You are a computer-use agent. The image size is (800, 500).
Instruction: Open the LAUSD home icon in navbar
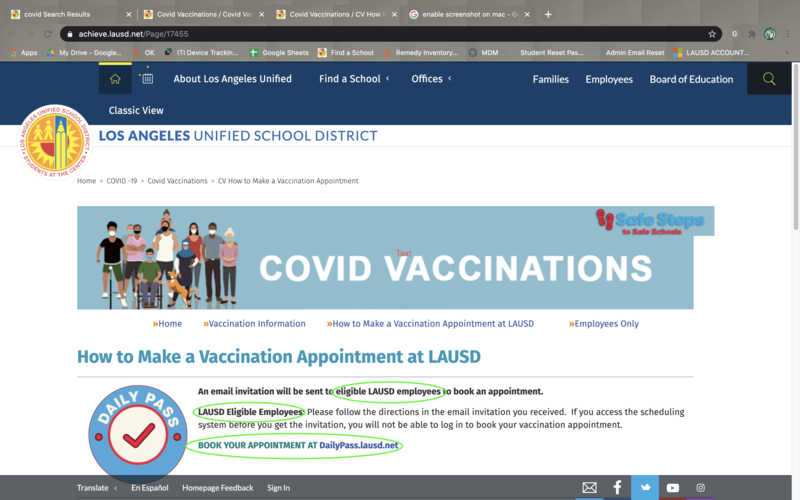click(x=115, y=79)
